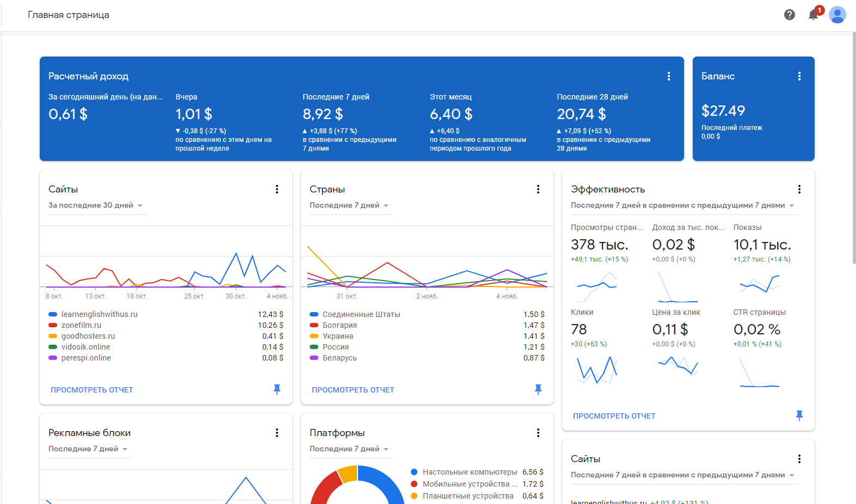The image size is (856, 504).
Task: Open the help question mark icon
Action: (789, 15)
